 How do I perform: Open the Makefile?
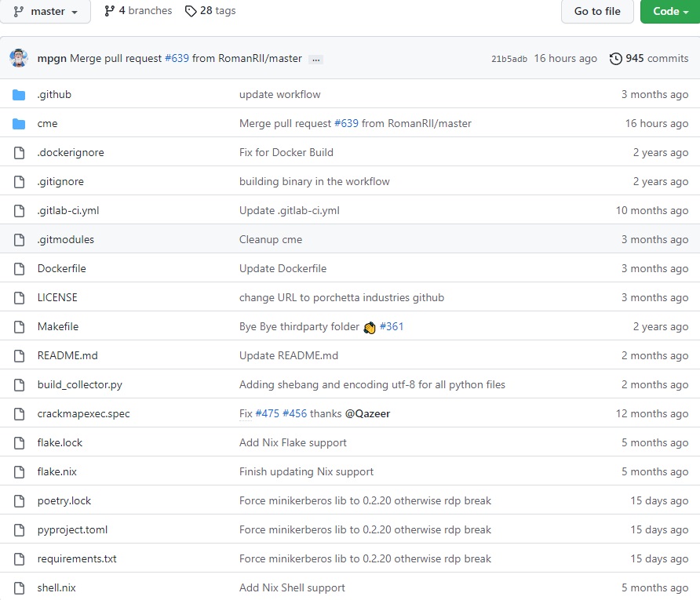coord(58,326)
